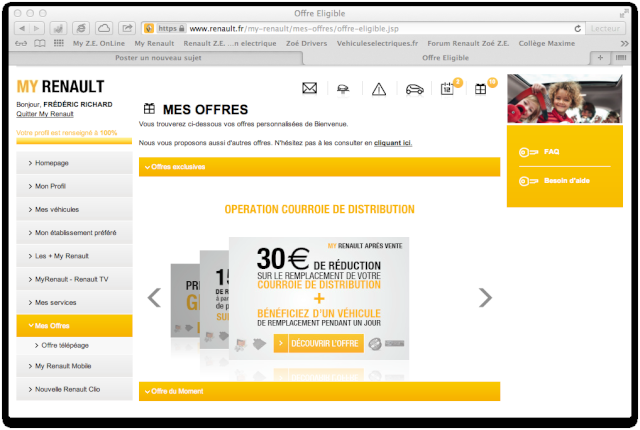Click the Quitter My Renault link
Screen dimensions: 640x430
(x=45, y=114)
